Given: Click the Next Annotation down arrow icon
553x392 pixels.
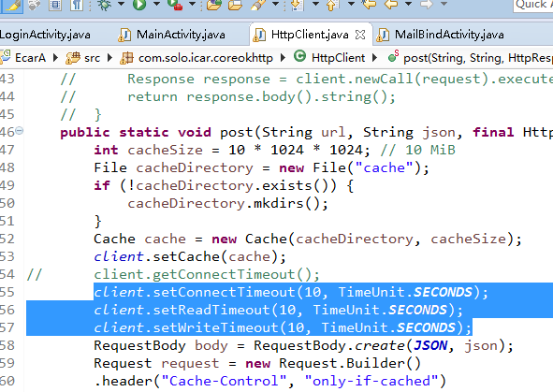Looking at the screenshot, I should (x=298, y=5).
